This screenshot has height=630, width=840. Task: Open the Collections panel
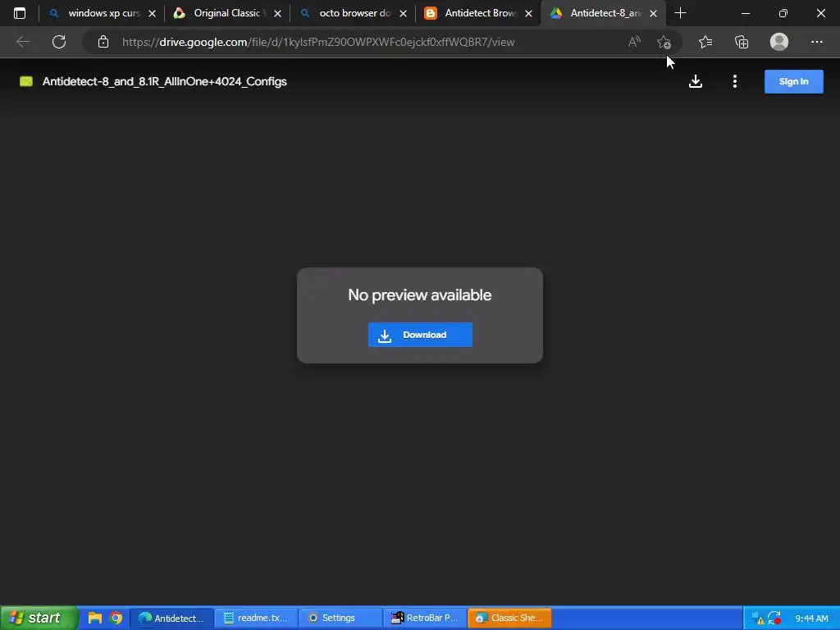pyautogui.click(x=742, y=42)
